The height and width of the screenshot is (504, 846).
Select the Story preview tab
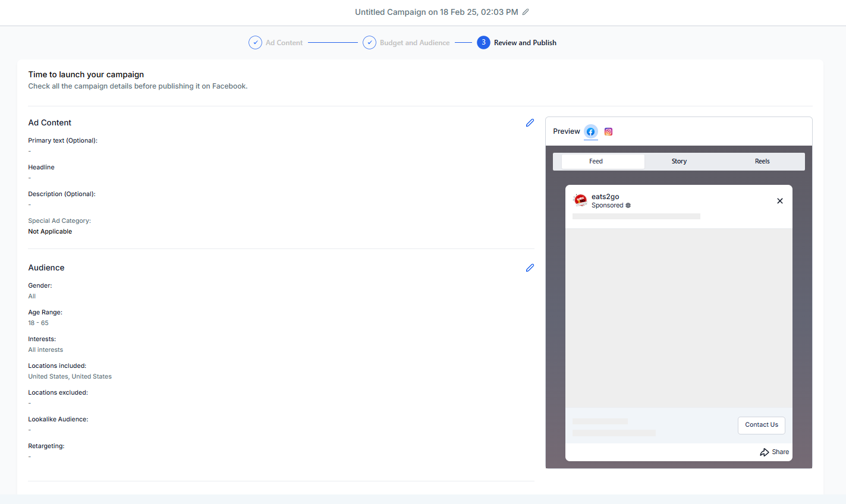click(679, 161)
